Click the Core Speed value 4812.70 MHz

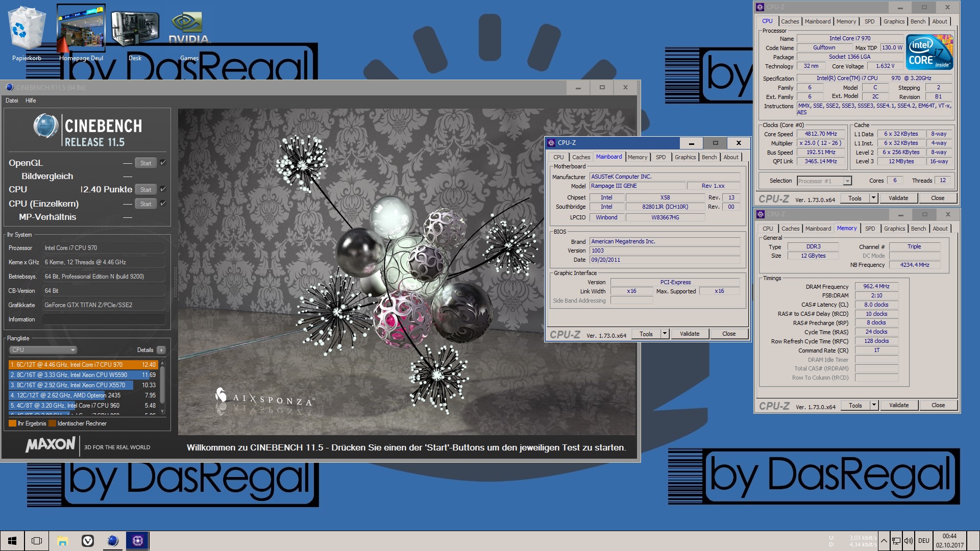821,134
